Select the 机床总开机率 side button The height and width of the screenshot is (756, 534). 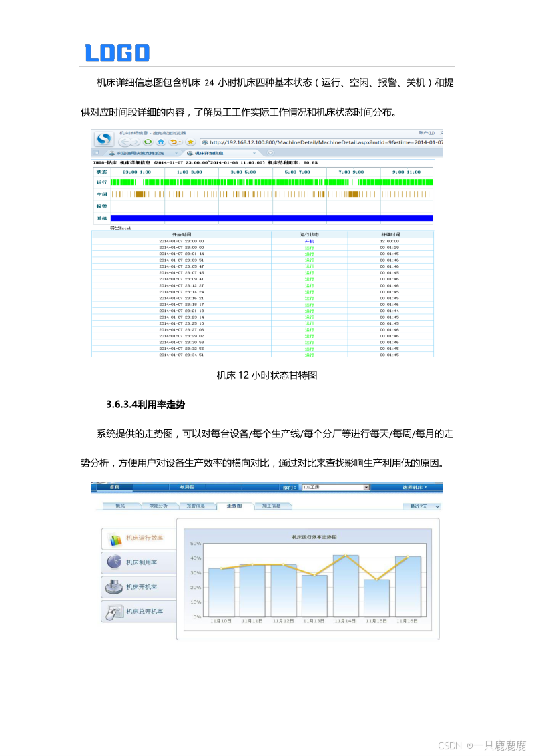[140, 612]
